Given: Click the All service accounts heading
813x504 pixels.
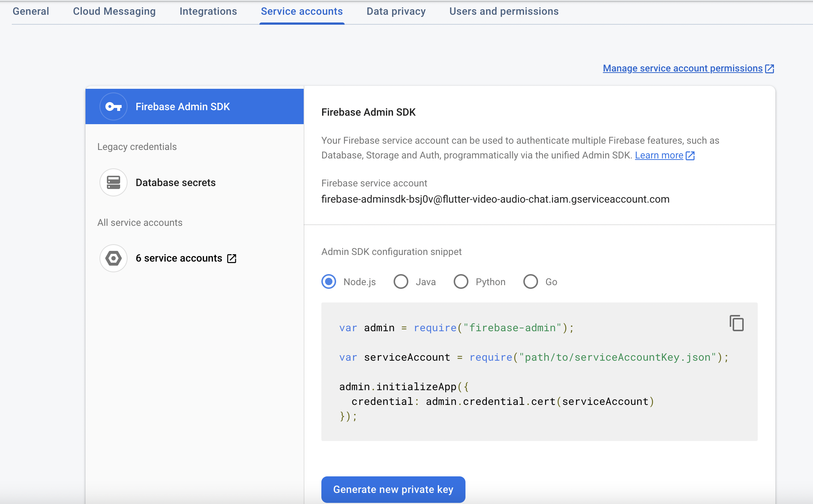Looking at the screenshot, I should pyautogui.click(x=140, y=223).
